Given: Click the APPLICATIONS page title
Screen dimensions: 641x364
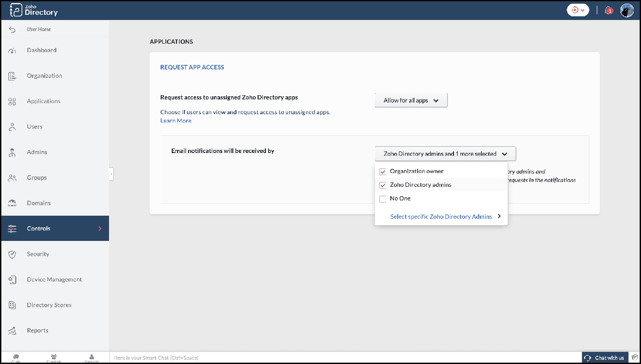Looking at the screenshot, I should [171, 42].
